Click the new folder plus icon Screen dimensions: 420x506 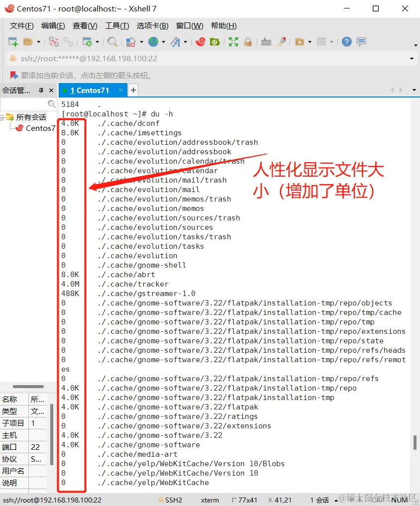(x=300, y=42)
